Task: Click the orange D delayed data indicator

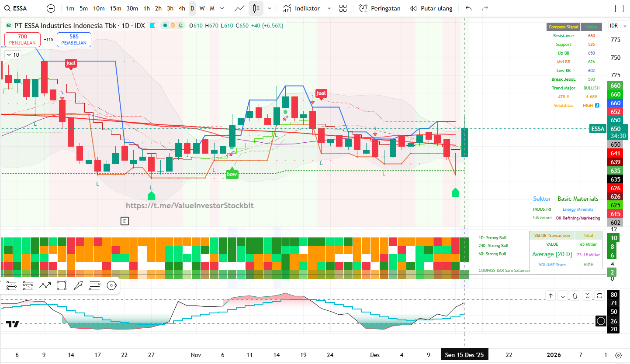Action: click(173, 25)
